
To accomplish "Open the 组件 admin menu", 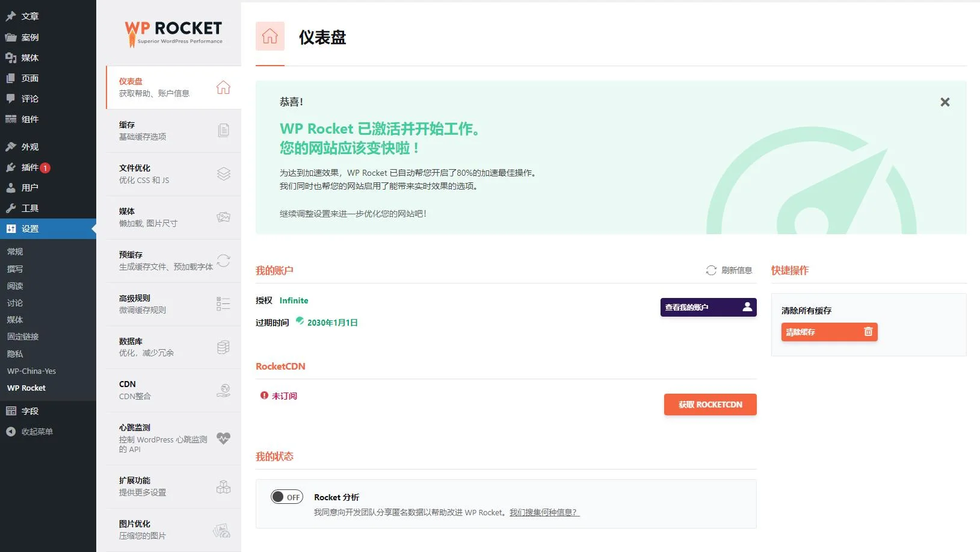I will [x=48, y=119].
